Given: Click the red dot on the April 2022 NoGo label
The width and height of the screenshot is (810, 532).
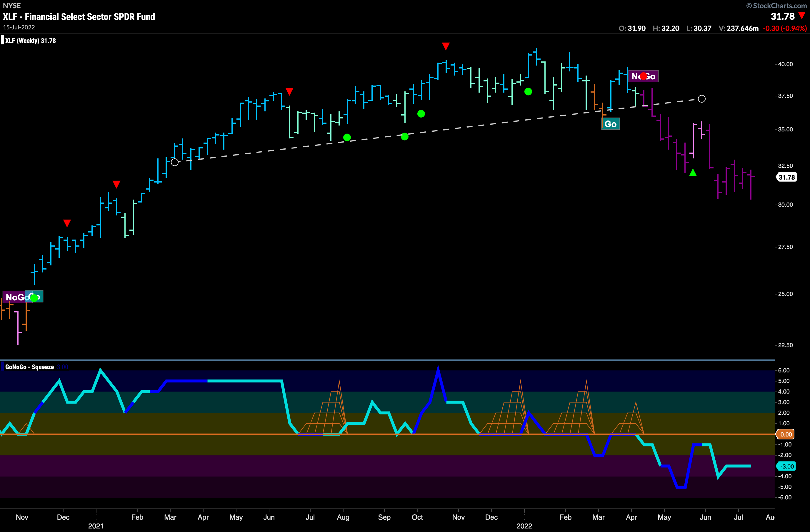Looking at the screenshot, I should 643,76.
